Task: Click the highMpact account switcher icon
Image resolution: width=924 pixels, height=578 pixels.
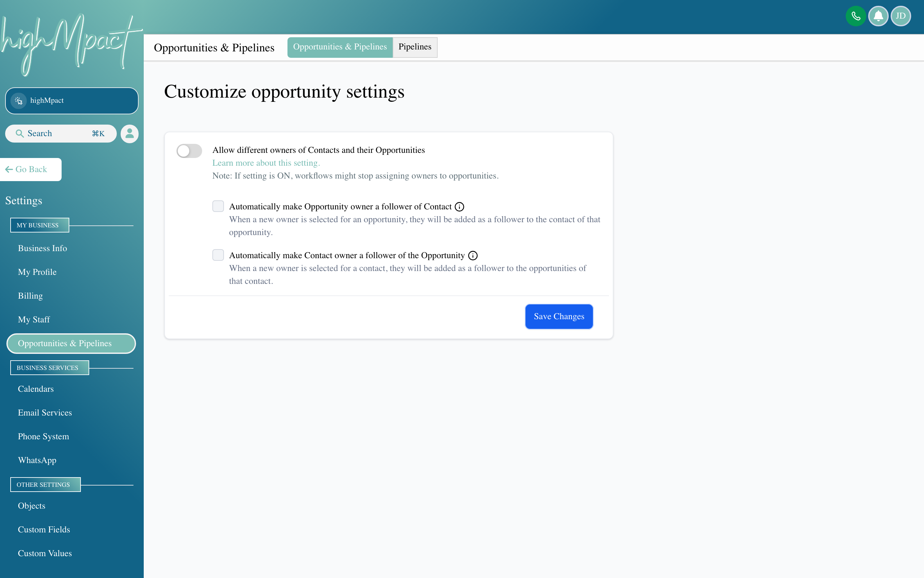Action: pyautogui.click(x=19, y=101)
